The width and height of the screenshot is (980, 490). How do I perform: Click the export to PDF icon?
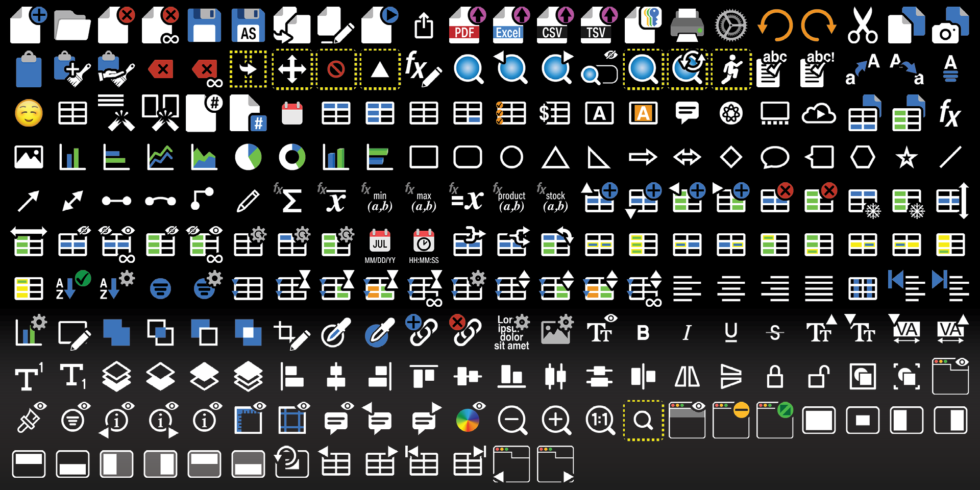(x=468, y=25)
